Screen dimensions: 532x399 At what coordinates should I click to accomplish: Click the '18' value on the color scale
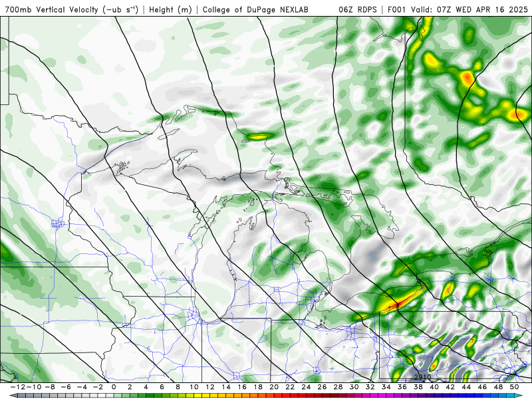(x=258, y=387)
